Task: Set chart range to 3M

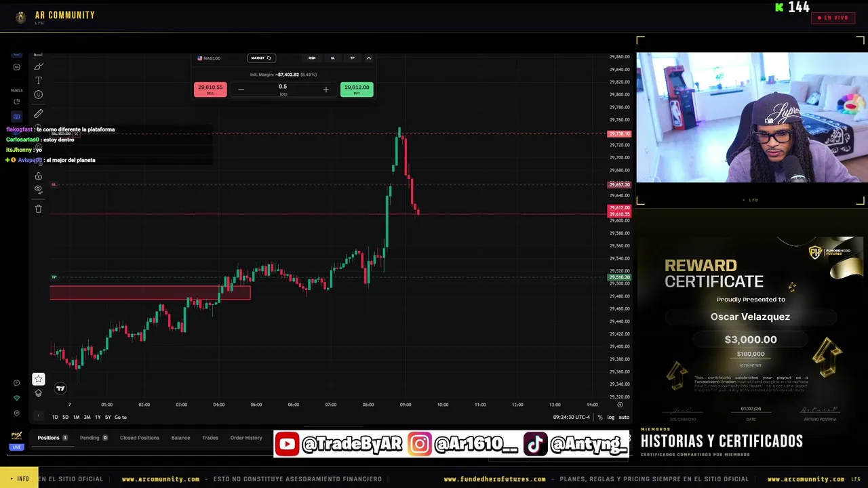Action: pyautogui.click(x=87, y=418)
